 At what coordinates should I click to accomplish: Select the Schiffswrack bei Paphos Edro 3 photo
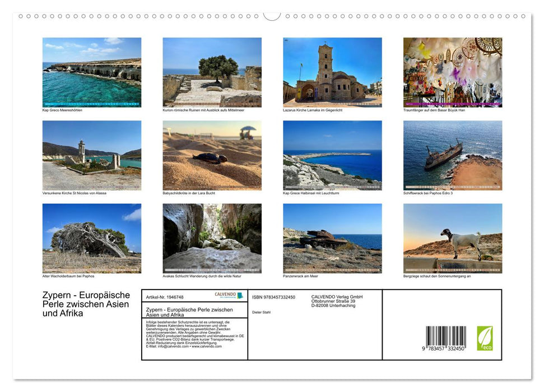(x=453, y=155)
